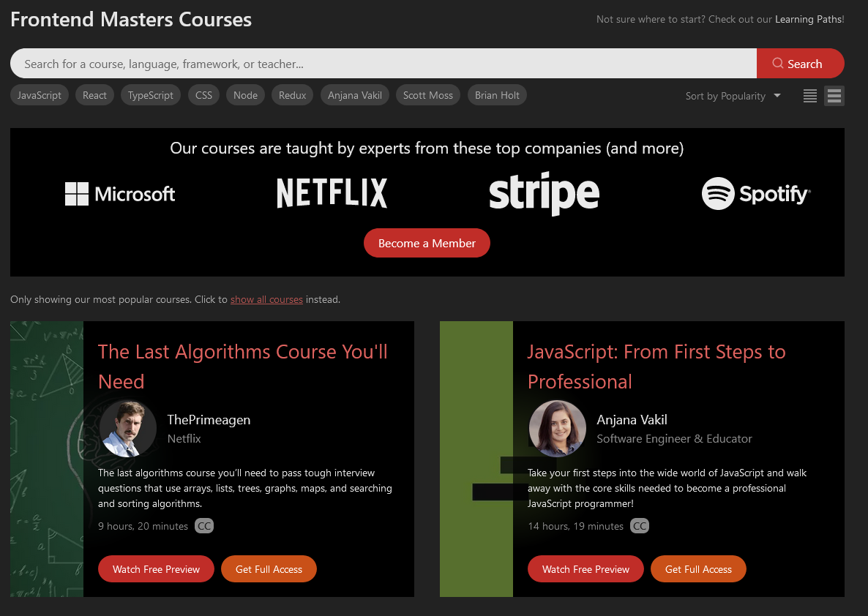
Task: Switch to compact list view icon
Action: coord(810,96)
